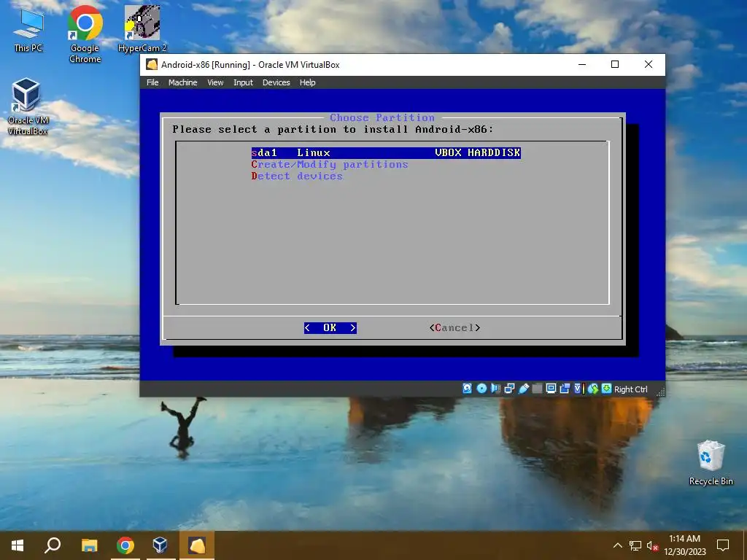Click the mouse integration status icon
This screenshot has height=560, width=747.
click(x=592, y=389)
